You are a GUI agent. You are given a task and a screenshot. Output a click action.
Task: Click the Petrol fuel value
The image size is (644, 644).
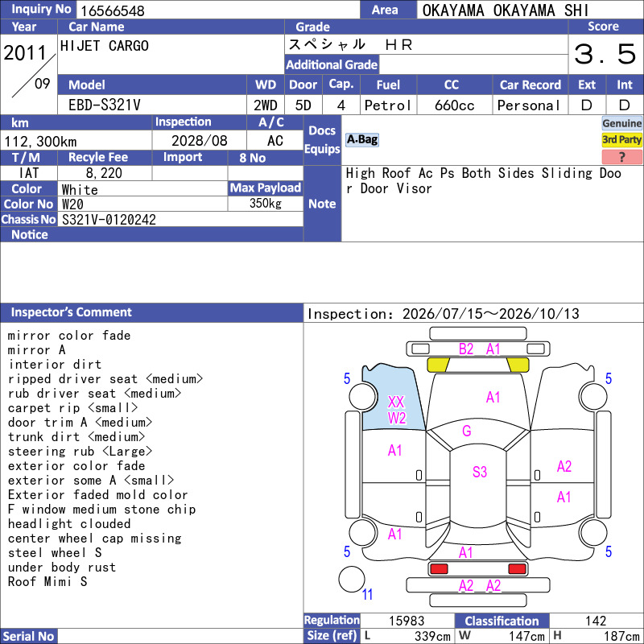click(388, 105)
